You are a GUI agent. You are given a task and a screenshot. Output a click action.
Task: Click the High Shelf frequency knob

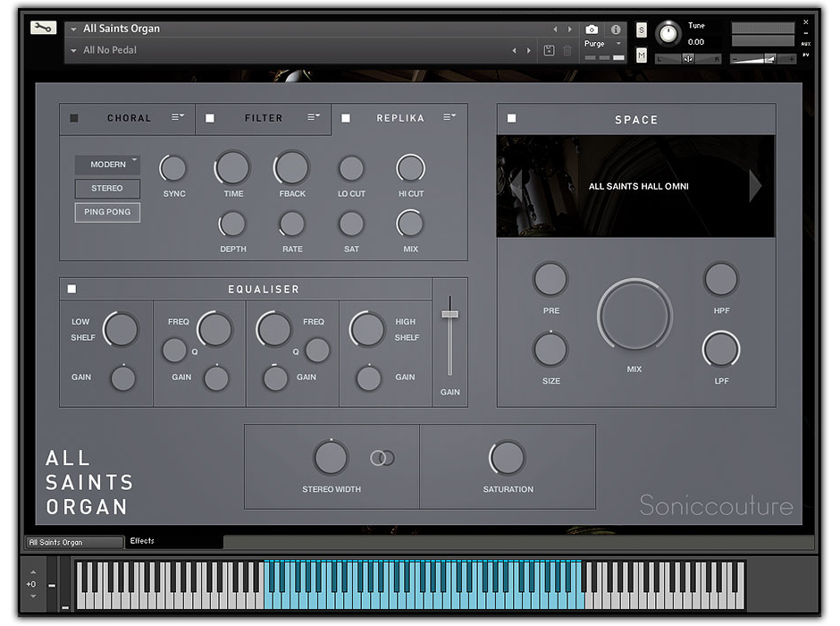click(x=367, y=328)
